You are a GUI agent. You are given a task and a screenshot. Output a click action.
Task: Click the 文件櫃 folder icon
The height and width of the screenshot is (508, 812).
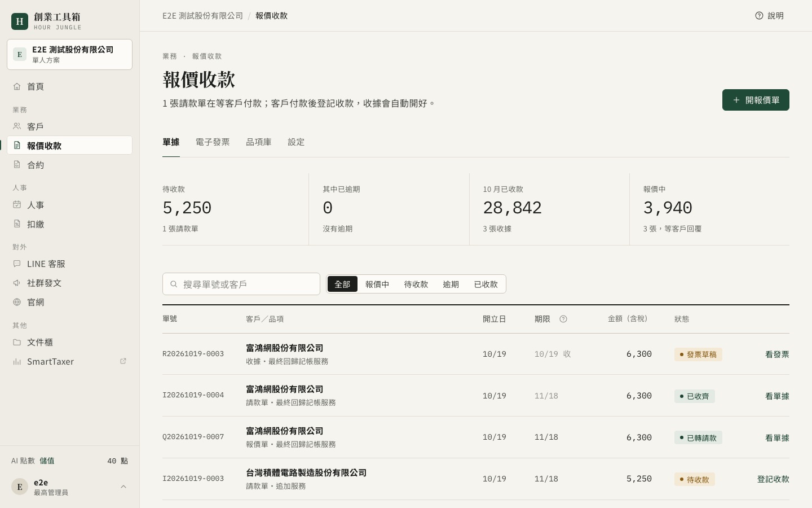[x=17, y=342]
